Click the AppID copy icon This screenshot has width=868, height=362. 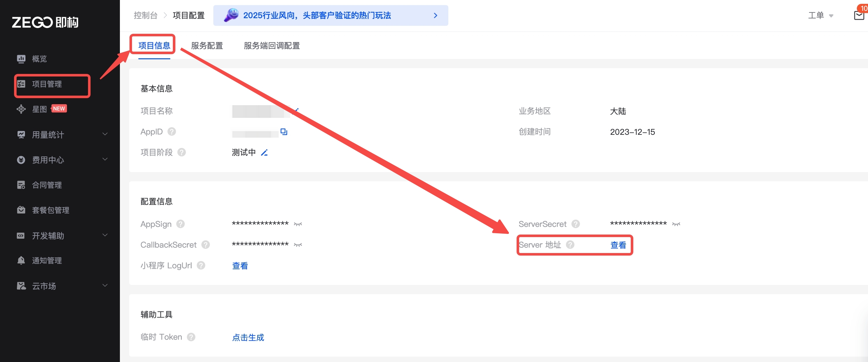coord(284,132)
